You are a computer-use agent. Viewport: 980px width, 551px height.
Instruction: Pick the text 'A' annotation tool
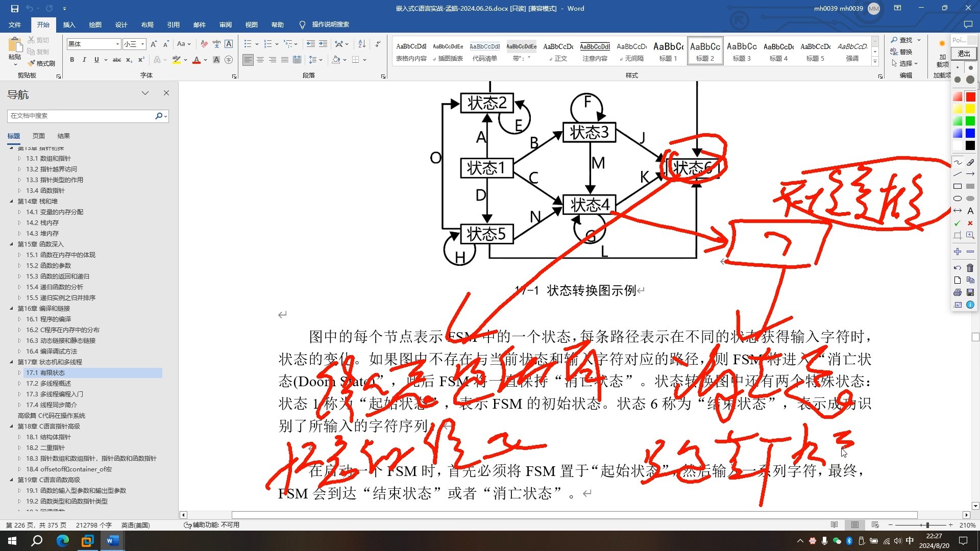pyautogui.click(x=970, y=211)
